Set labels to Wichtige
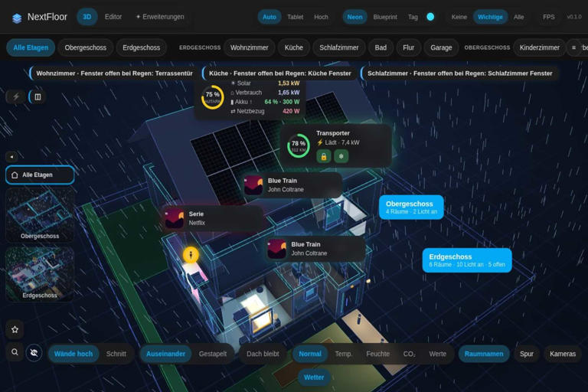The height and width of the screenshot is (392, 588). coord(490,17)
